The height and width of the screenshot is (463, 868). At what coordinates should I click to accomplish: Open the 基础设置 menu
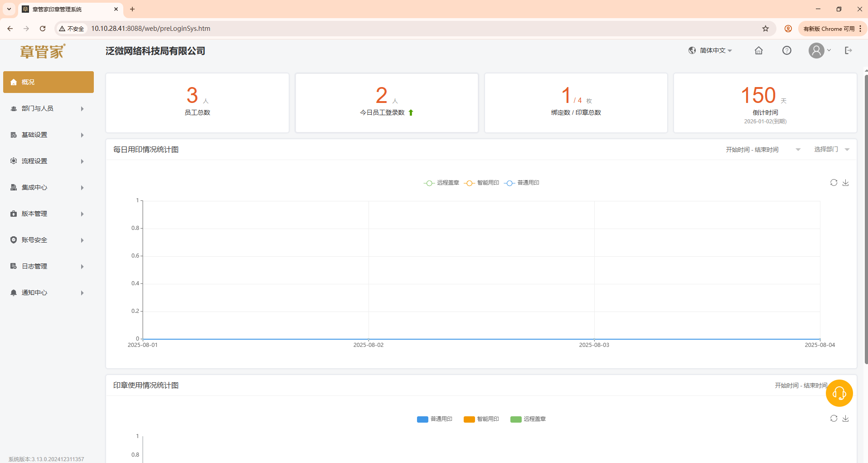(x=48, y=135)
